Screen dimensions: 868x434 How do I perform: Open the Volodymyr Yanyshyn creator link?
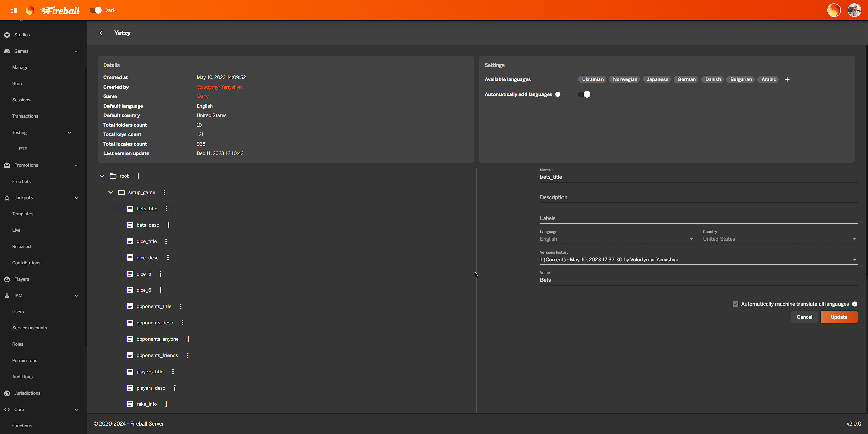(x=219, y=87)
